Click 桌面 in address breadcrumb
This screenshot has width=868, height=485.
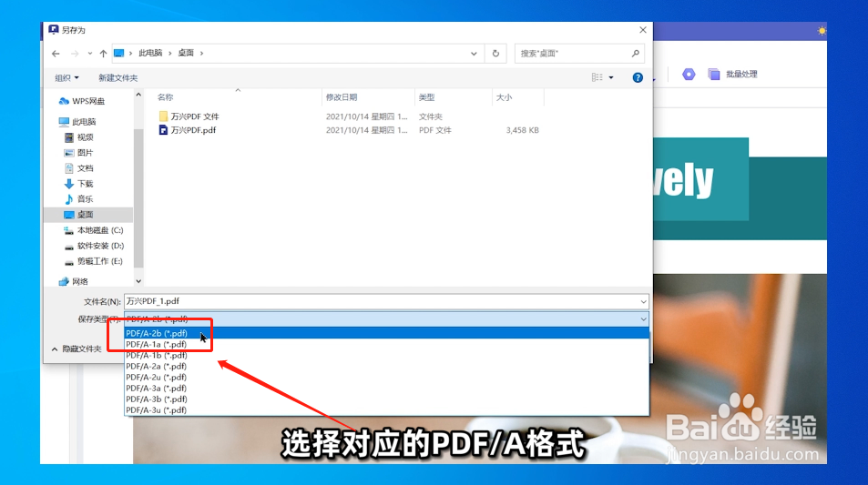coord(186,53)
